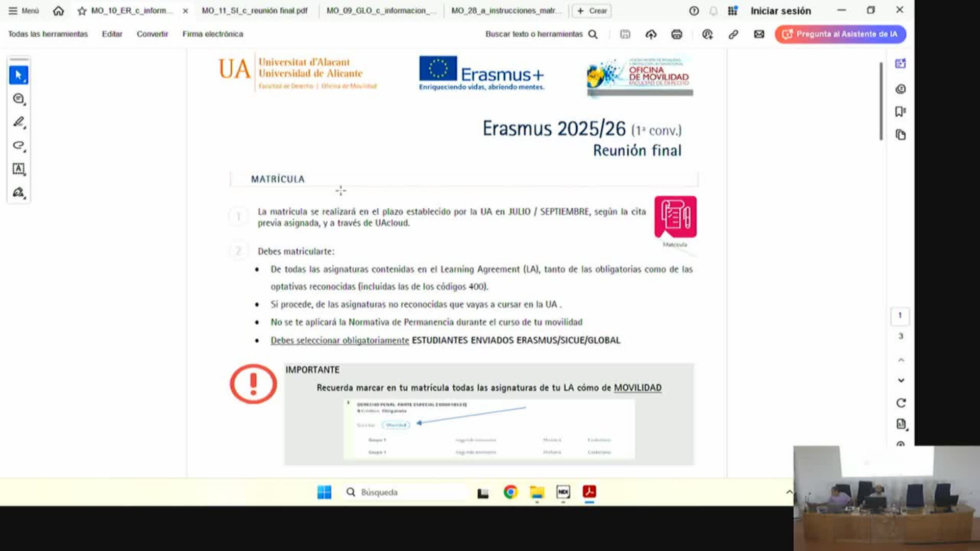Select the highlight pen tool
The height and width of the screenshot is (551, 980).
click(18, 122)
